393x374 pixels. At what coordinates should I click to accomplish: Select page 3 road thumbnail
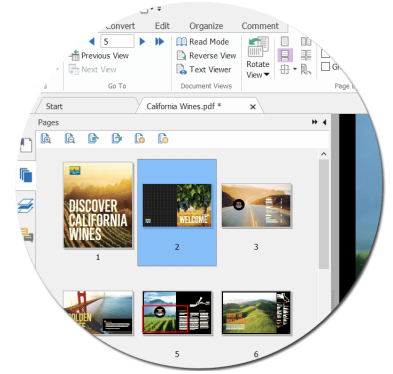tap(256, 205)
